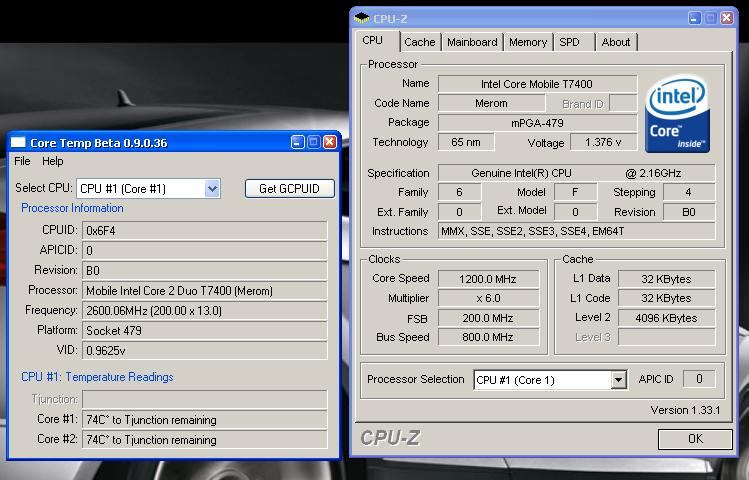Click the Code Name value Merom
This screenshot has width=749, height=480.
492,103
